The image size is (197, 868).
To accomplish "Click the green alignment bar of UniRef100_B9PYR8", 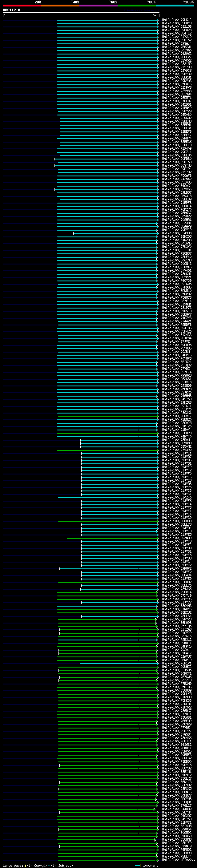I will (107, 620).
